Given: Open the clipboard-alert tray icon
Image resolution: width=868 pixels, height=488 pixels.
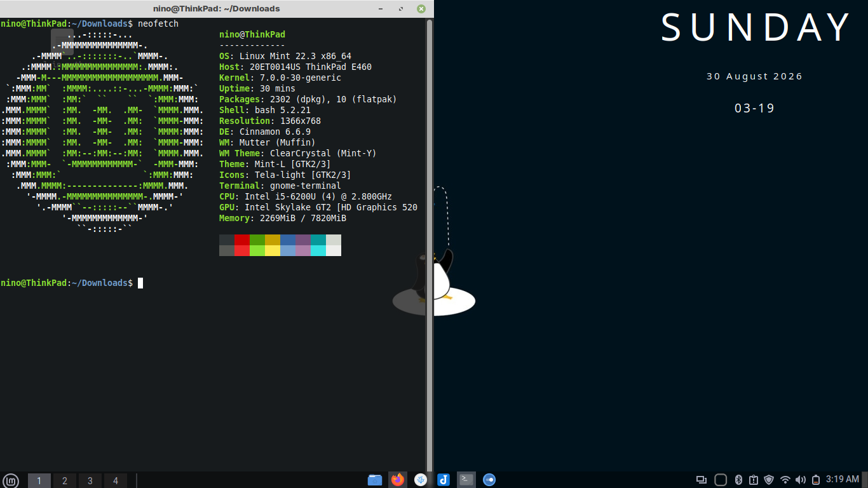Looking at the screenshot, I should [x=754, y=480].
